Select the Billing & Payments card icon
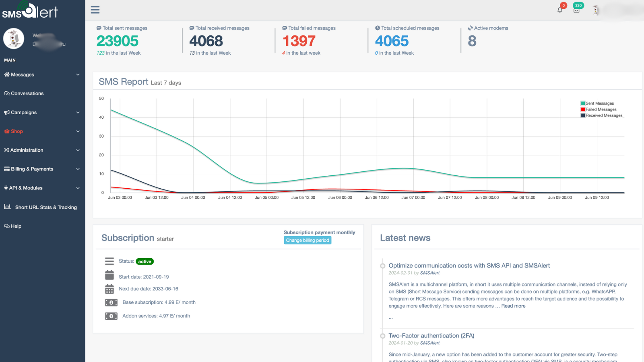Image resolution: width=644 pixels, height=362 pixels. point(6,169)
